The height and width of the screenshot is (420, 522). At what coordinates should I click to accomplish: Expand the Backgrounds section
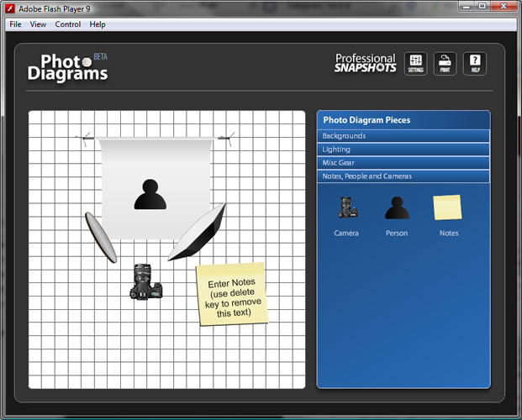pyautogui.click(x=403, y=136)
